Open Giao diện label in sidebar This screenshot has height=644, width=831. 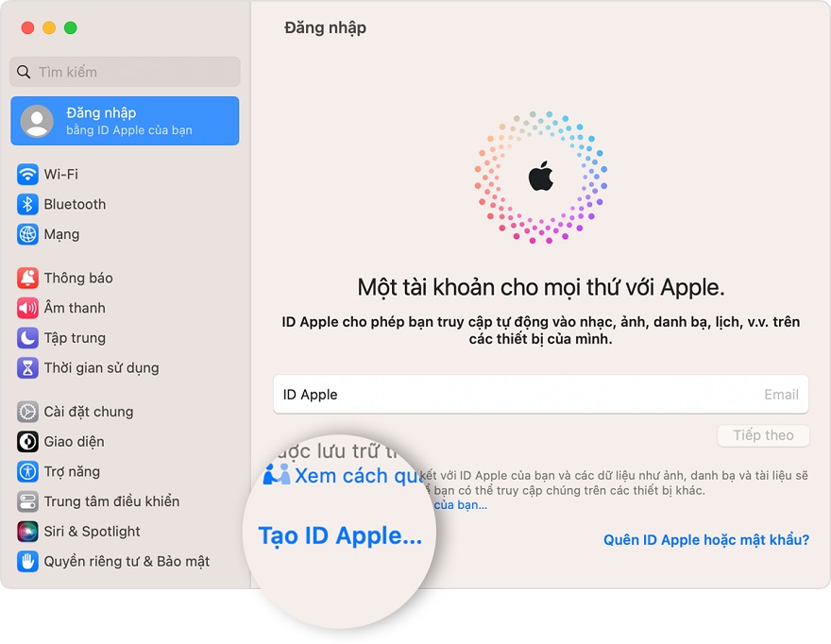[x=75, y=442]
